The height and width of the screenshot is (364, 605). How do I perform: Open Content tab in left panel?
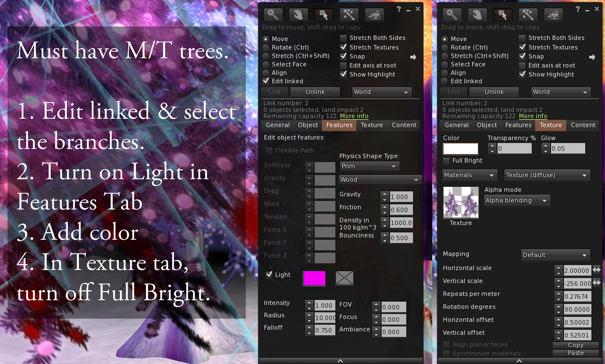pyautogui.click(x=404, y=125)
